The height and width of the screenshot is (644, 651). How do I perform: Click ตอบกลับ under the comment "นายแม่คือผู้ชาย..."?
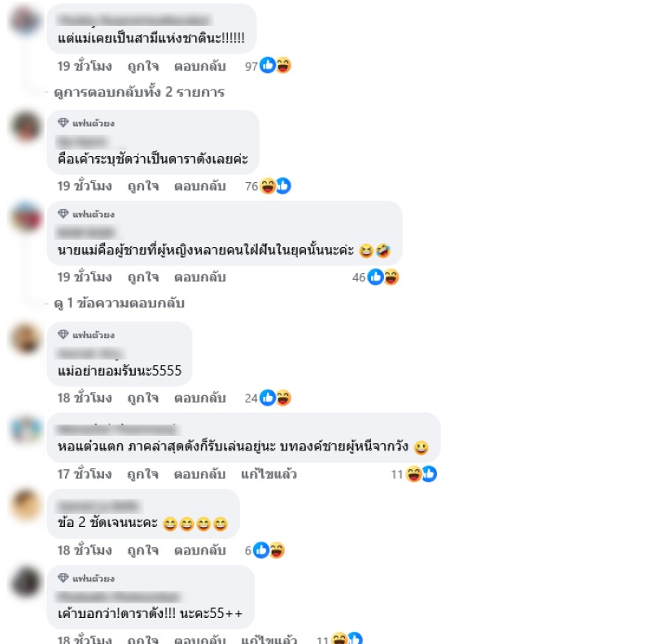tap(199, 277)
